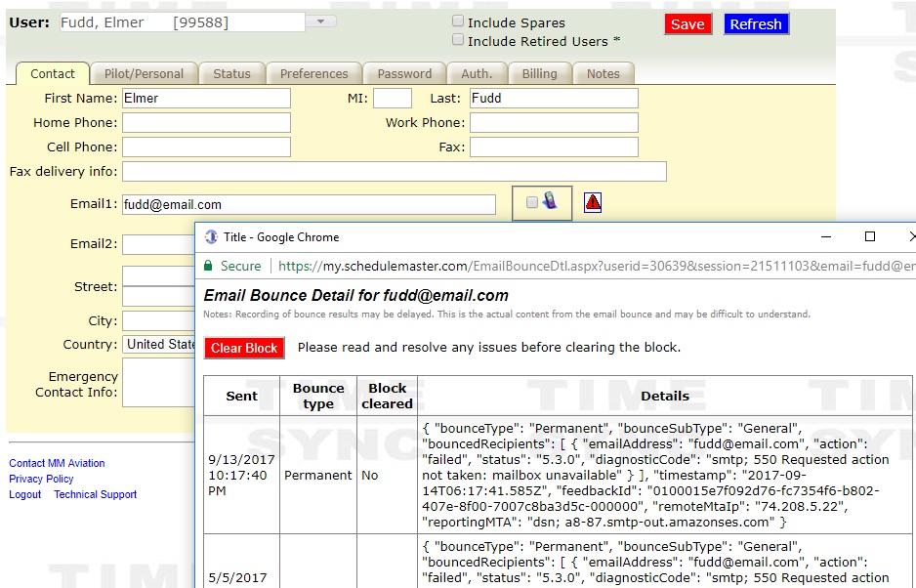
Task: Click the blue Refresh button
Action: tap(756, 24)
